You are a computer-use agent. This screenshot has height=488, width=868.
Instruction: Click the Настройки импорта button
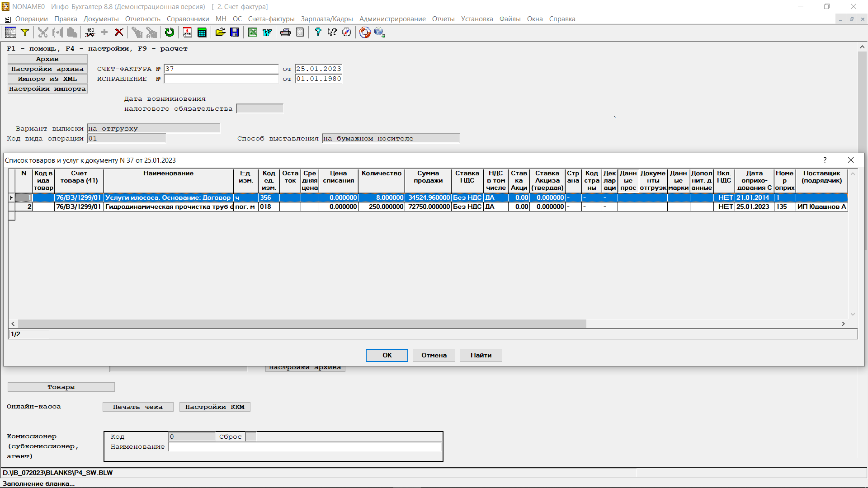[x=47, y=89]
